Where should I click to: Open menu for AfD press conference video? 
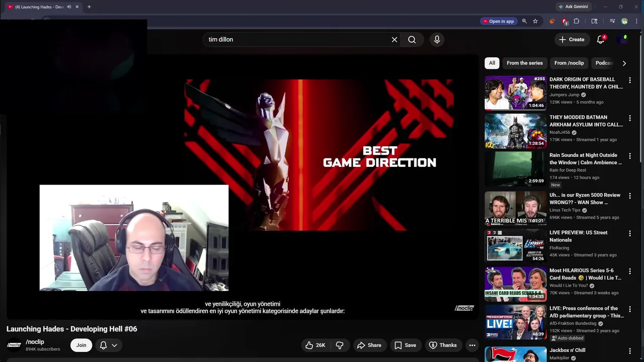click(630, 309)
